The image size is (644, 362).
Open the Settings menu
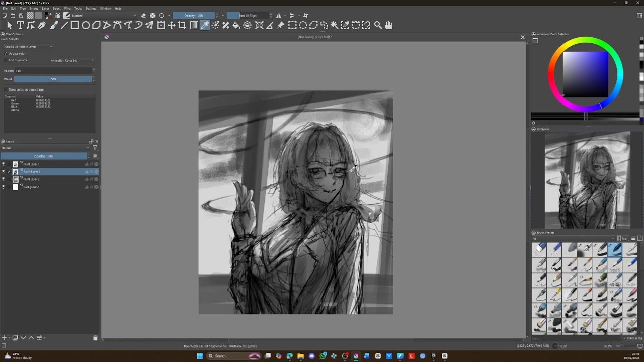coord(91,9)
